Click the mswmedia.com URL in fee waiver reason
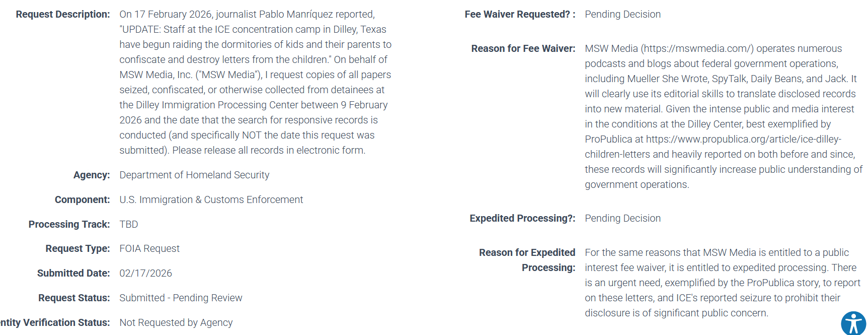 point(697,49)
